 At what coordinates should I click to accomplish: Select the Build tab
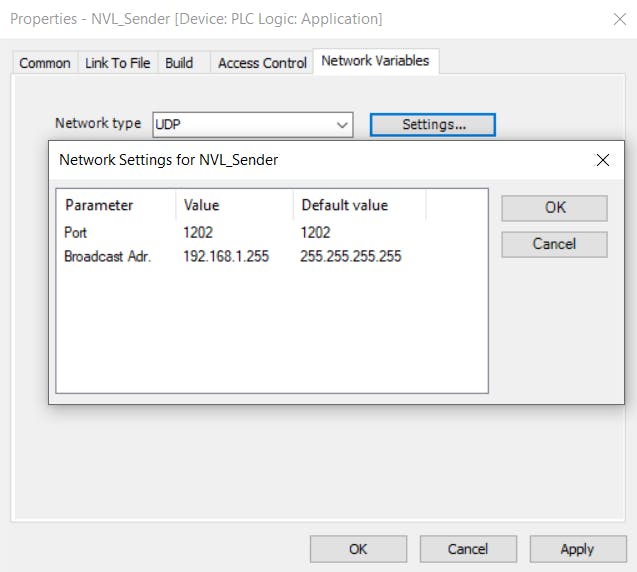[x=179, y=63]
